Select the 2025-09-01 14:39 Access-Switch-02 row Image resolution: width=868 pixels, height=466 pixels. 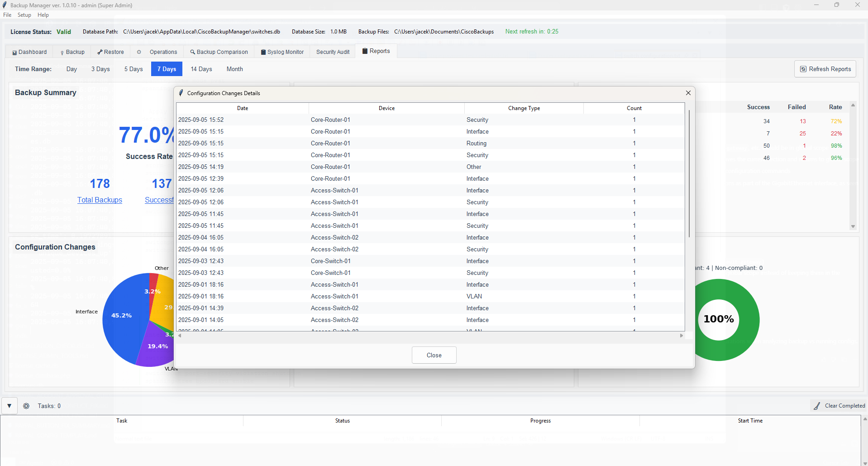pos(430,308)
